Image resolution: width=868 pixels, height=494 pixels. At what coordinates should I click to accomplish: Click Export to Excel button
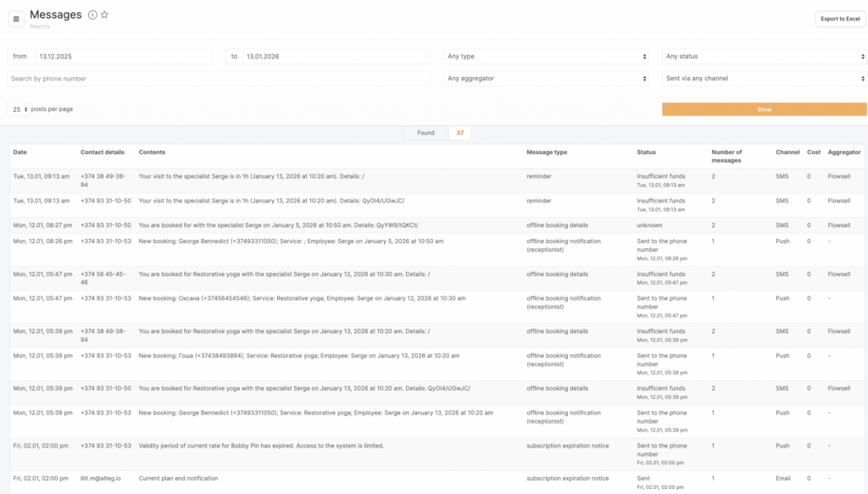840,19
